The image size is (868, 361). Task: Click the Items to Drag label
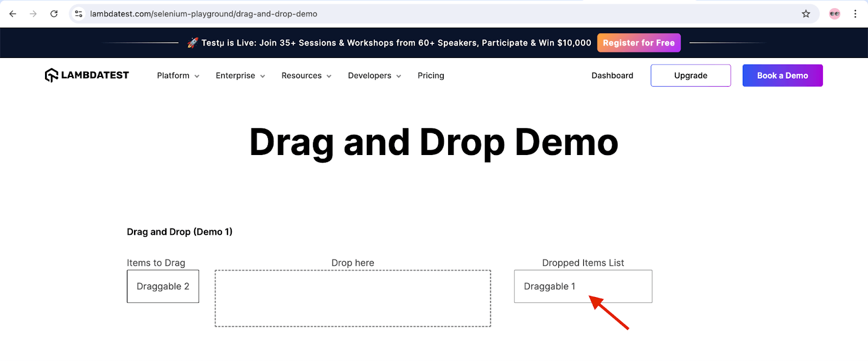point(156,263)
